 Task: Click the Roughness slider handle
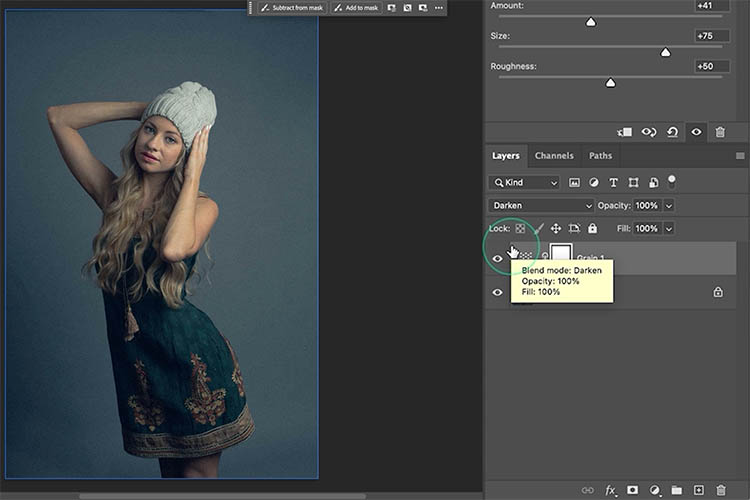[610, 83]
